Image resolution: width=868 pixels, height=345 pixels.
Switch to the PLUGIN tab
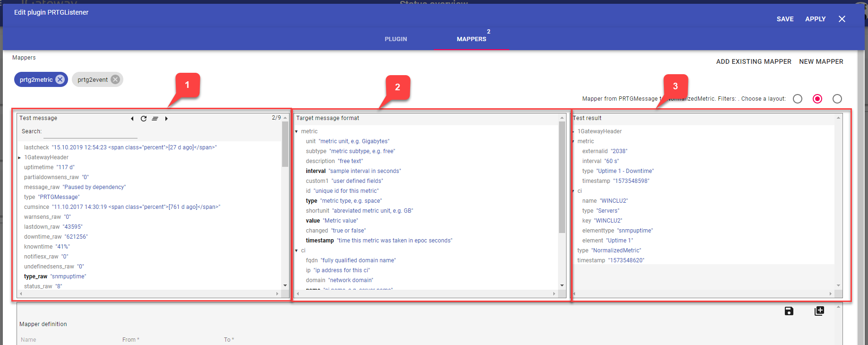(x=395, y=39)
